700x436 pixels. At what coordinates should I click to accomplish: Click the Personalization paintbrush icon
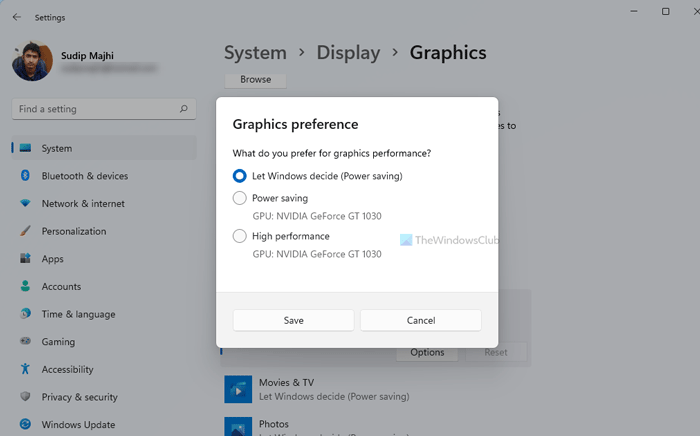click(25, 231)
